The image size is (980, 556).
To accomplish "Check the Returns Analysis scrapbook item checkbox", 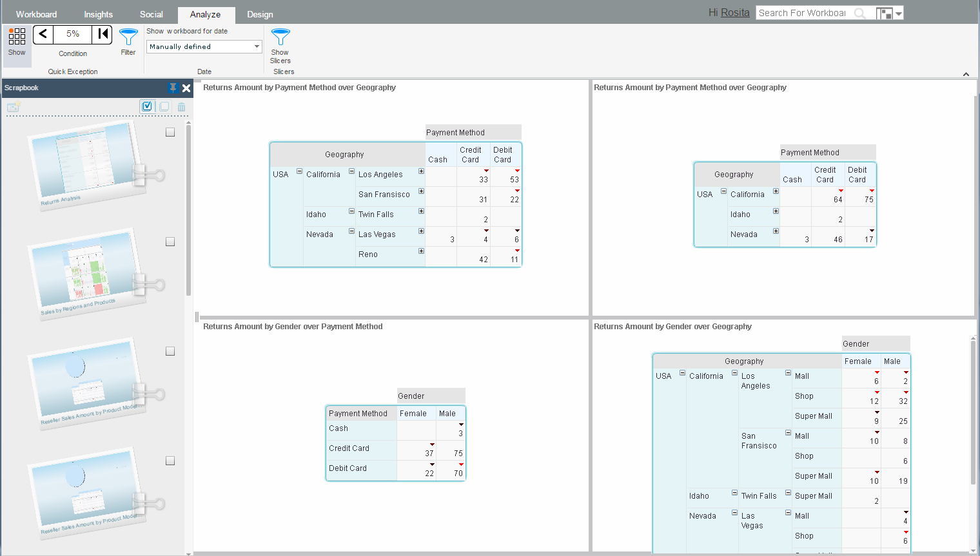I will (x=170, y=132).
